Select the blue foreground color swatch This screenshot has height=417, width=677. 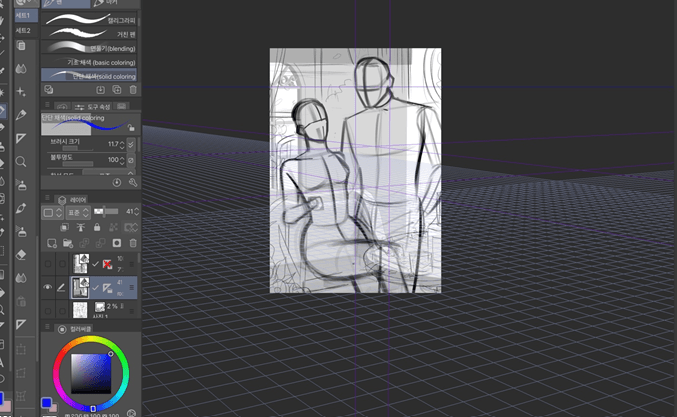[x=46, y=403]
